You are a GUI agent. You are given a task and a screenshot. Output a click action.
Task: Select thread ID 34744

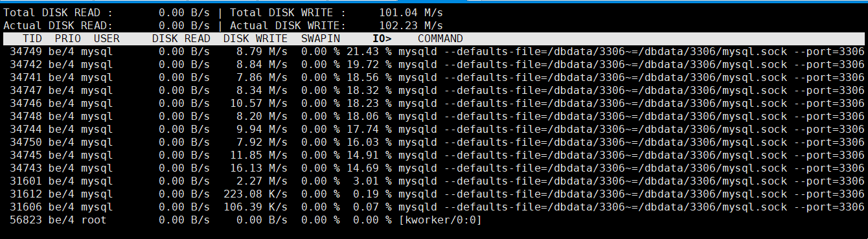point(26,130)
